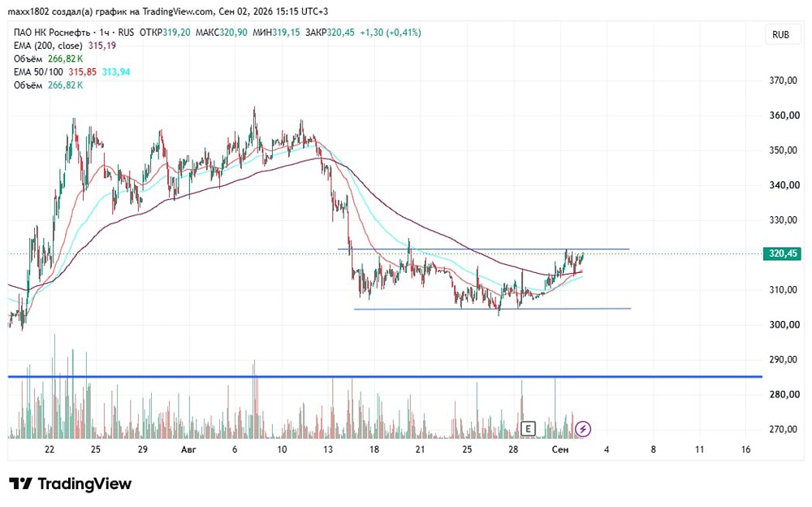This screenshot has height=507, width=812.
Task: Click the МИН 319,15 low value
Action: point(276,32)
